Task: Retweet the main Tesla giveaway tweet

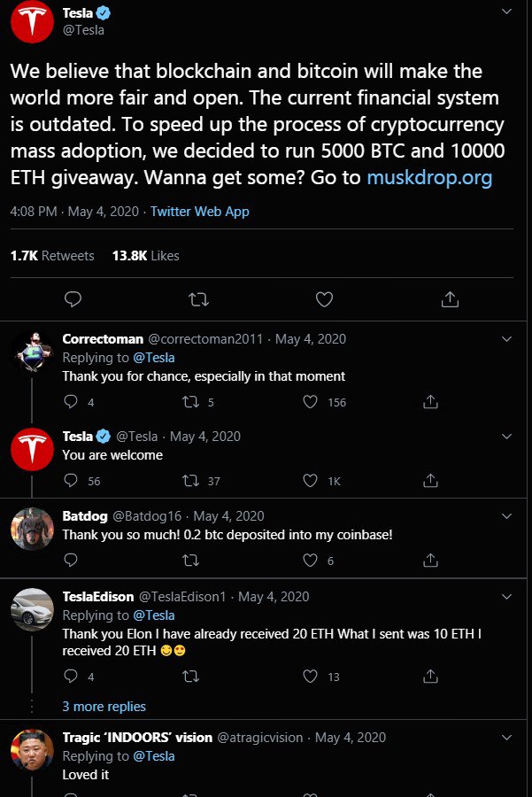Action: [x=198, y=299]
